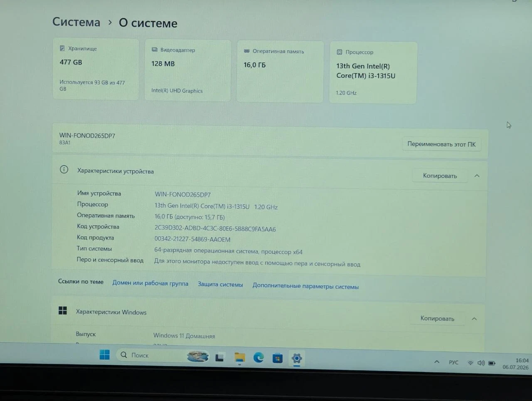532x401 pixels.
Task: Open the Процессор i3-1315U card
Action: (373, 73)
